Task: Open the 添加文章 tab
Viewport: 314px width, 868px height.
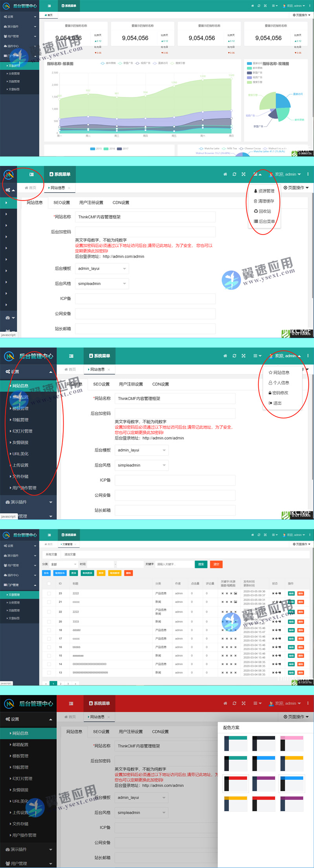Action: (x=70, y=554)
